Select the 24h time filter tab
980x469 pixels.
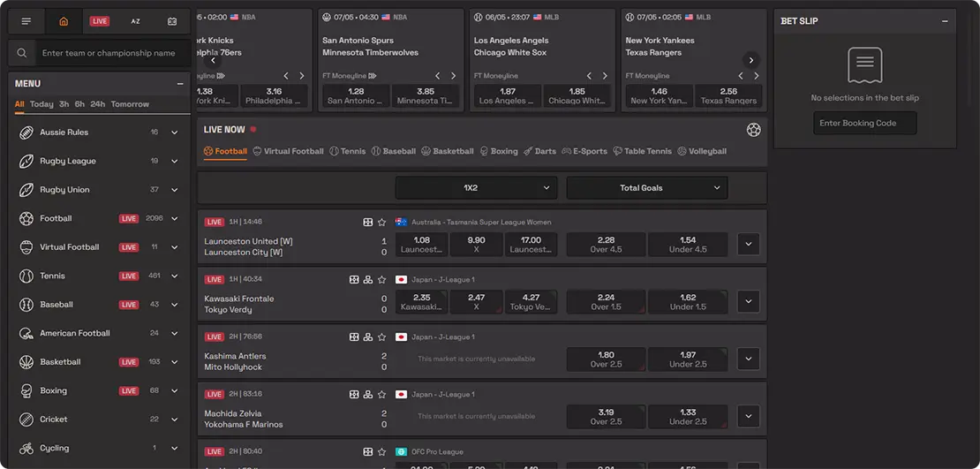pos(97,104)
